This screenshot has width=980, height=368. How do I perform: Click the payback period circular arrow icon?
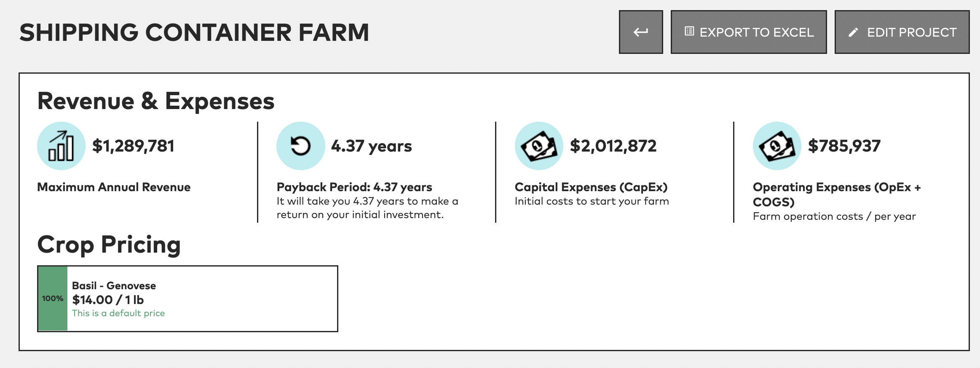[300, 146]
